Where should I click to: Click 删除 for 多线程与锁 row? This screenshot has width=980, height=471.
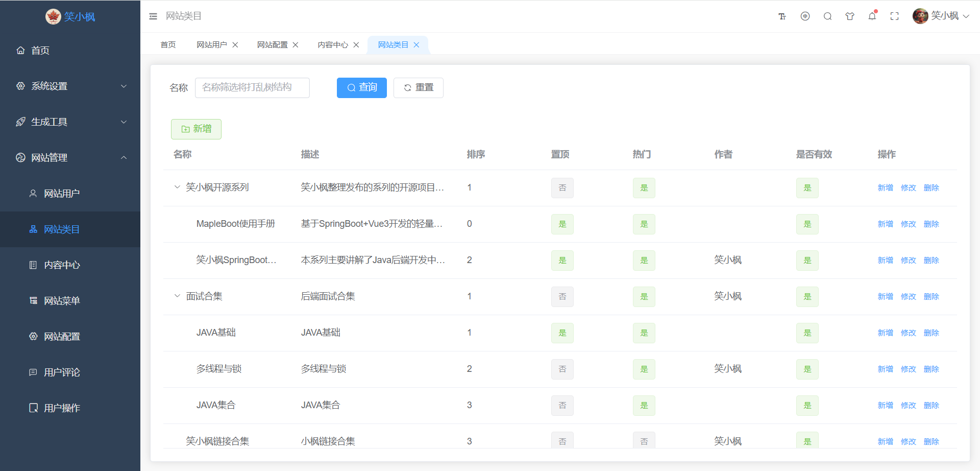932,369
